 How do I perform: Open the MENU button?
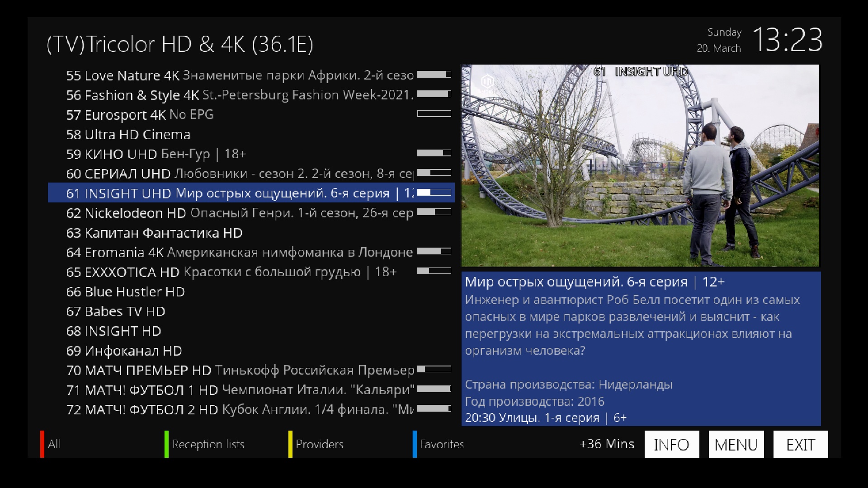pos(736,444)
